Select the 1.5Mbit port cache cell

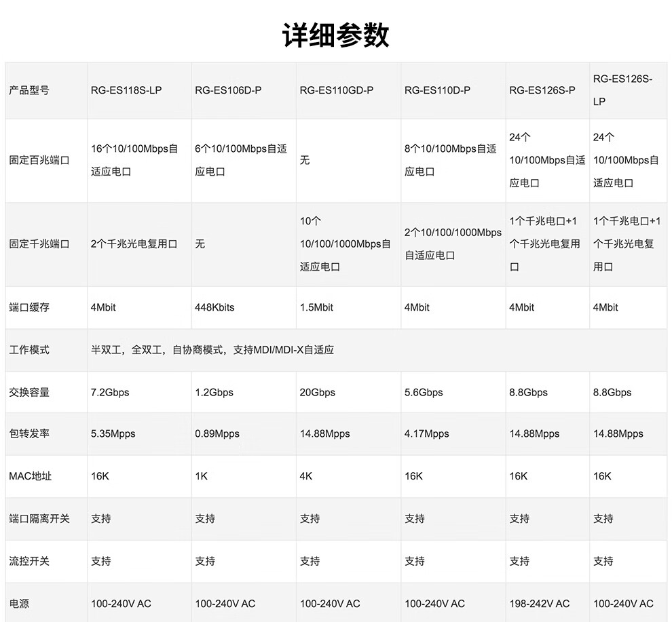[x=316, y=307]
